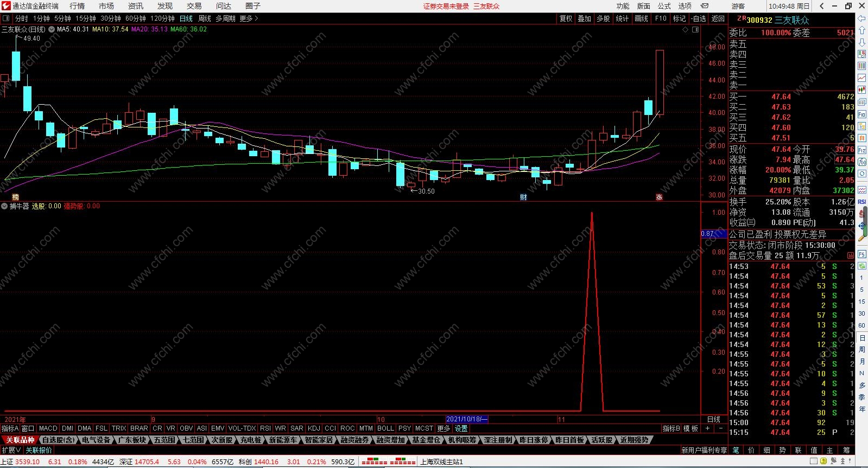This screenshot has height=468, width=868.
Task: Toggle the side panel layout icon above chart
Action: coord(696,30)
